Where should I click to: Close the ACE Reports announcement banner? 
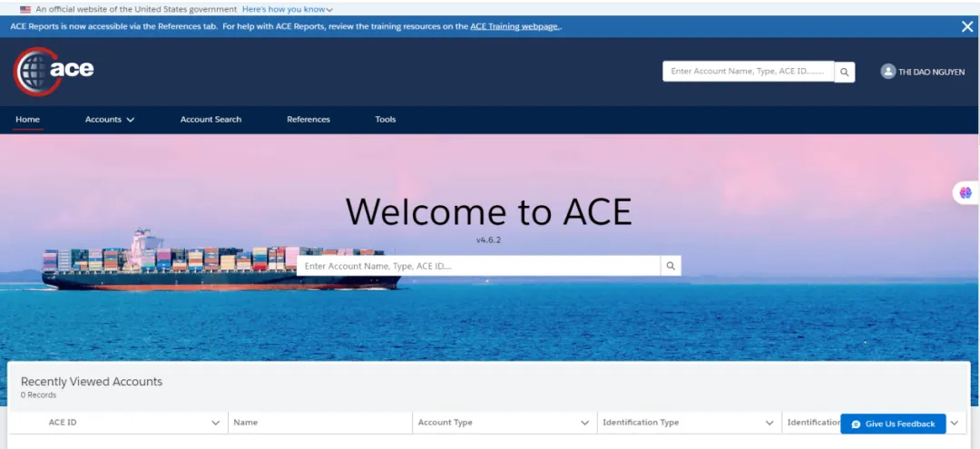tap(967, 26)
